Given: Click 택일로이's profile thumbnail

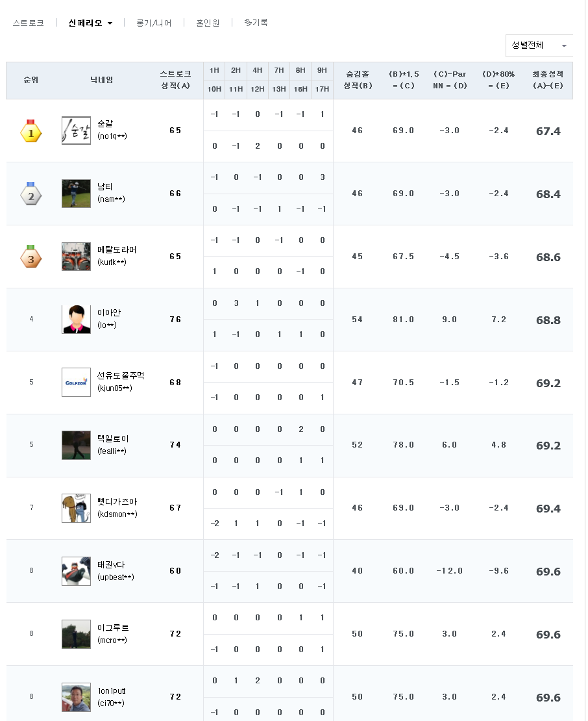Looking at the screenshot, I should point(76,446).
